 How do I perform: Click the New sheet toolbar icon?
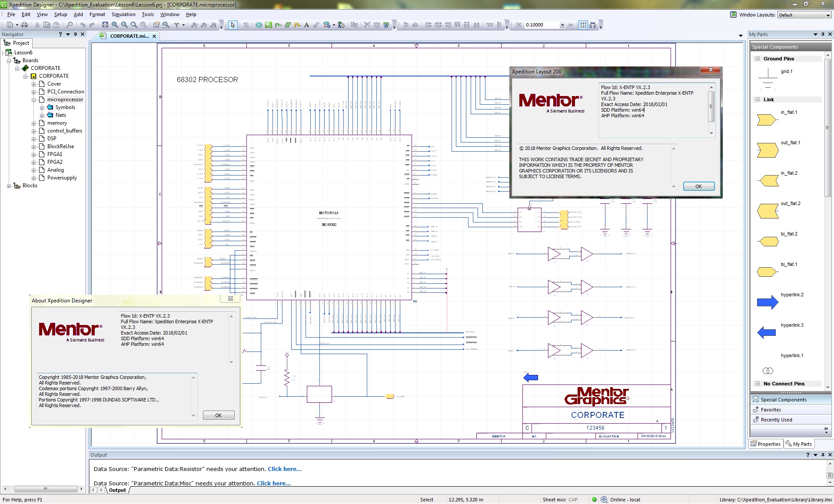(10, 25)
